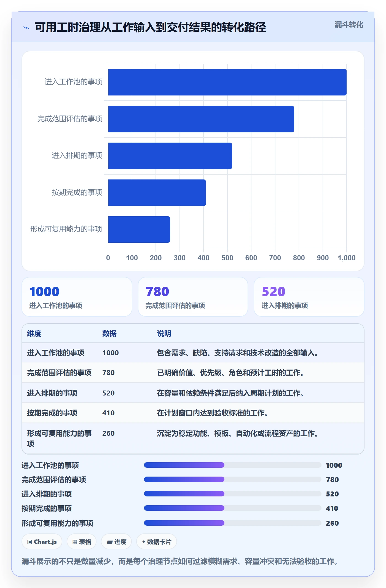Select the 表格 tag chip
This screenshot has width=386, height=588.
pos(82,542)
